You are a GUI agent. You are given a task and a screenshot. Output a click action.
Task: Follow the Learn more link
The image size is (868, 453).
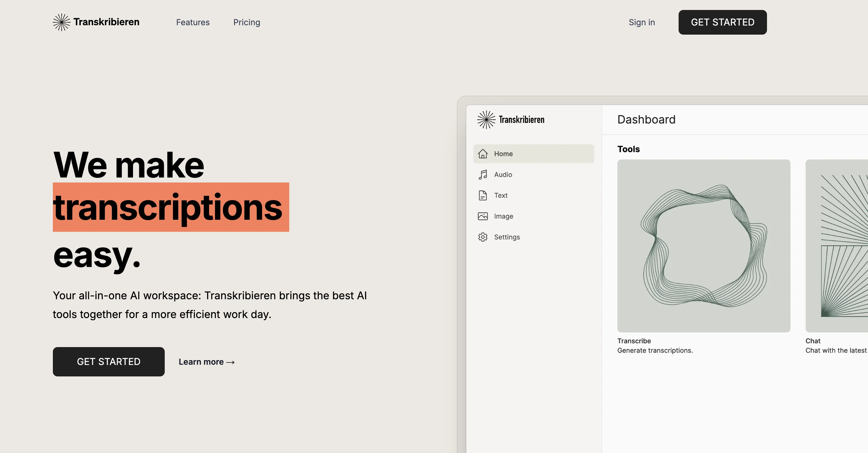coord(206,362)
